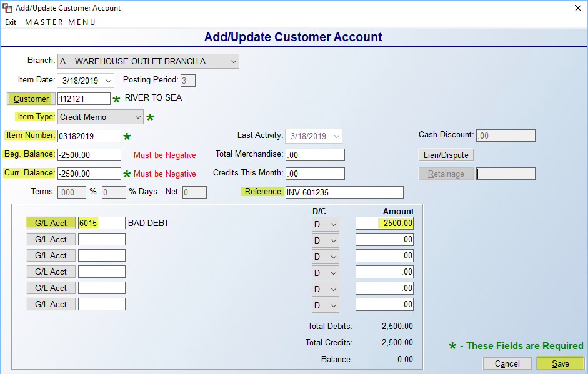Open the Last Activity date dropdown
This screenshot has height=374, width=588.
click(336, 136)
